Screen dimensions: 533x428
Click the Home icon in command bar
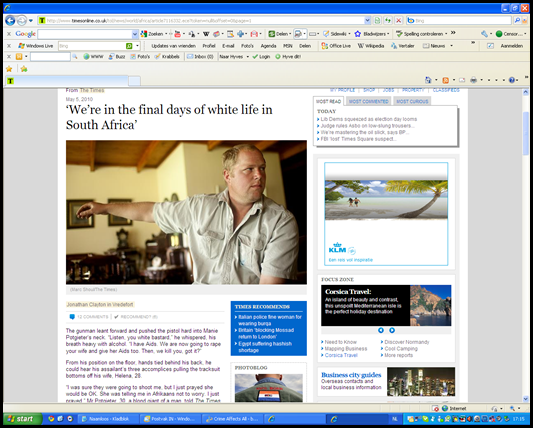[428, 80]
